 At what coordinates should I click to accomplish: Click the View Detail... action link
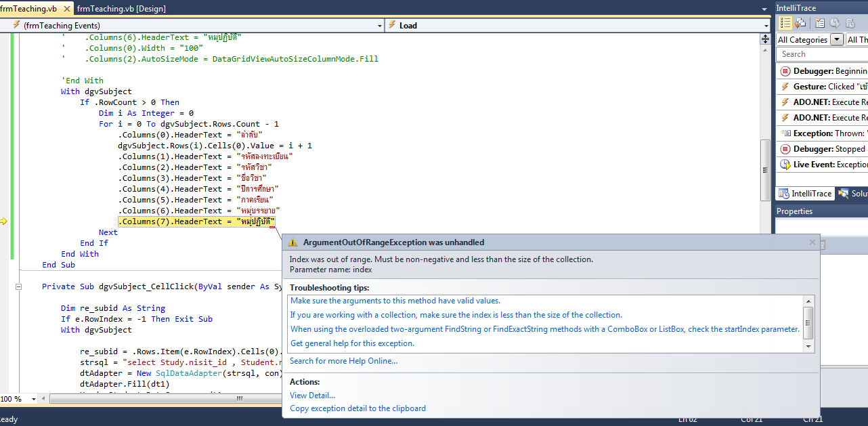(x=312, y=396)
